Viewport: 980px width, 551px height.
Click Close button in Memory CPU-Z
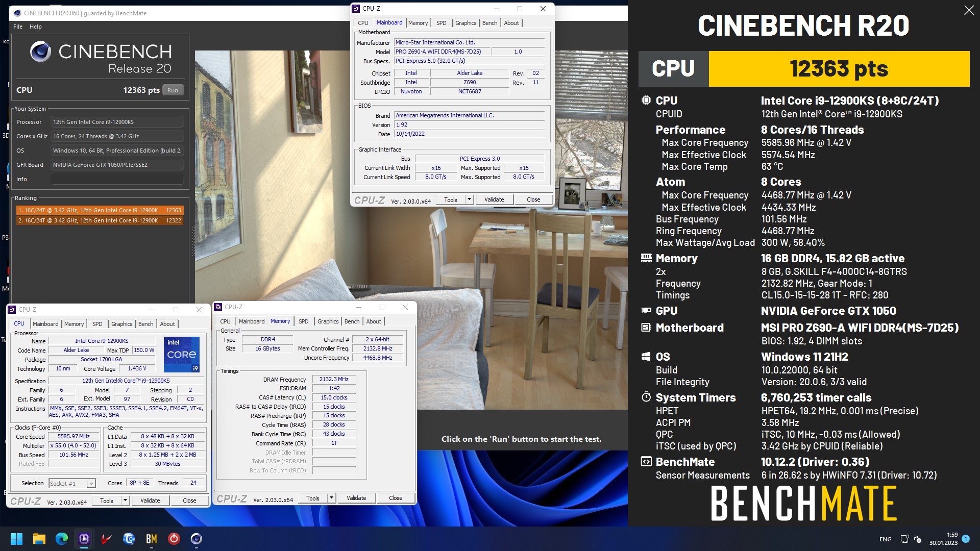(396, 498)
